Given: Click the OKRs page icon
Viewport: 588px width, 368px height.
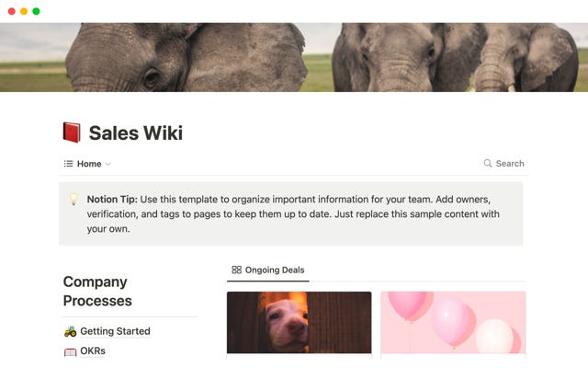Looking at the screenshot, I should tap(70, 351).
